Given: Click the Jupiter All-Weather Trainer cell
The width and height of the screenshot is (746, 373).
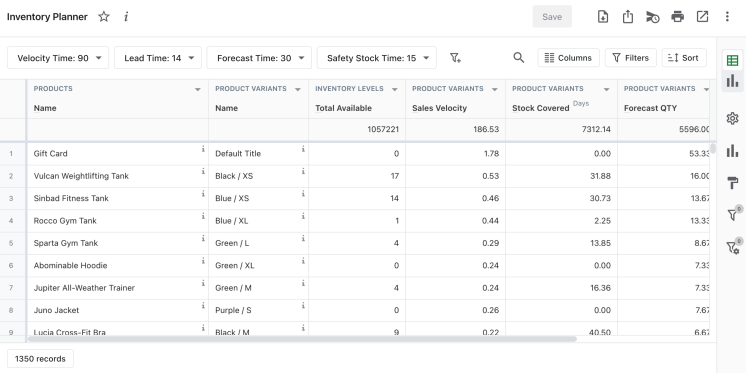Looking at the screenshot, I should coord(118,288).
